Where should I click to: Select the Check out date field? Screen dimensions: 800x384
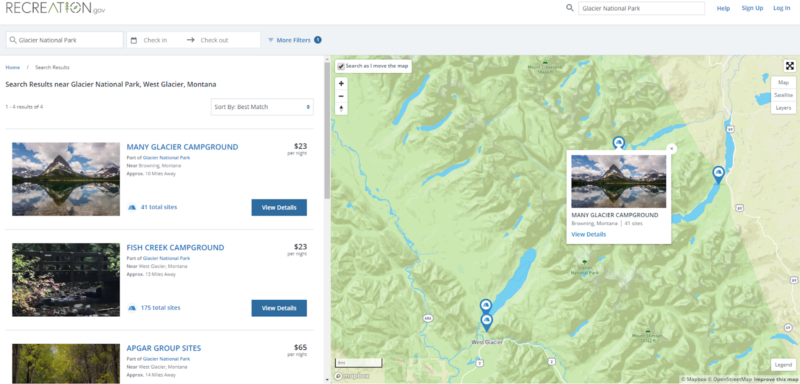[214, 40]
